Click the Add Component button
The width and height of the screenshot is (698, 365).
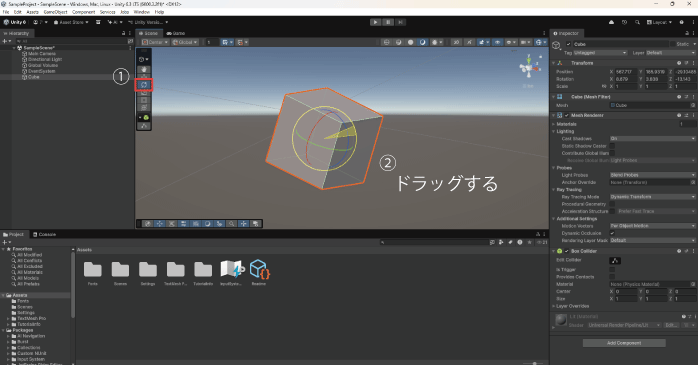624,343
